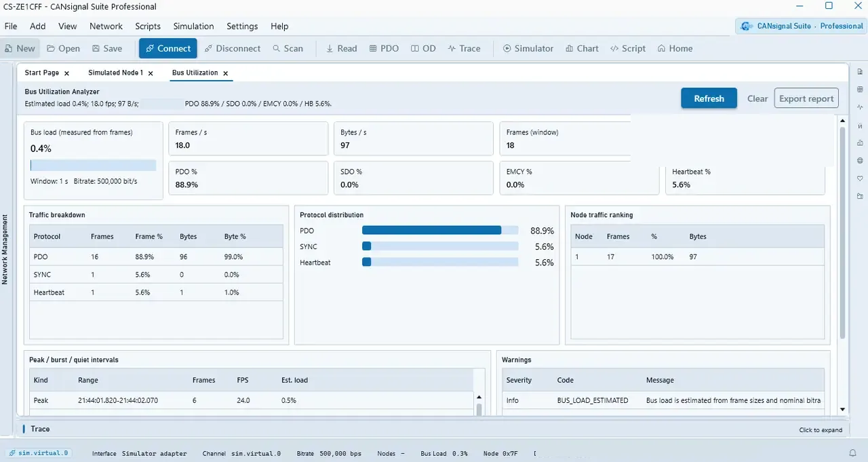This screenshot has height=462, width=868.
Task: Click Disconnect in the toolbar
Action: coord(232,48)
